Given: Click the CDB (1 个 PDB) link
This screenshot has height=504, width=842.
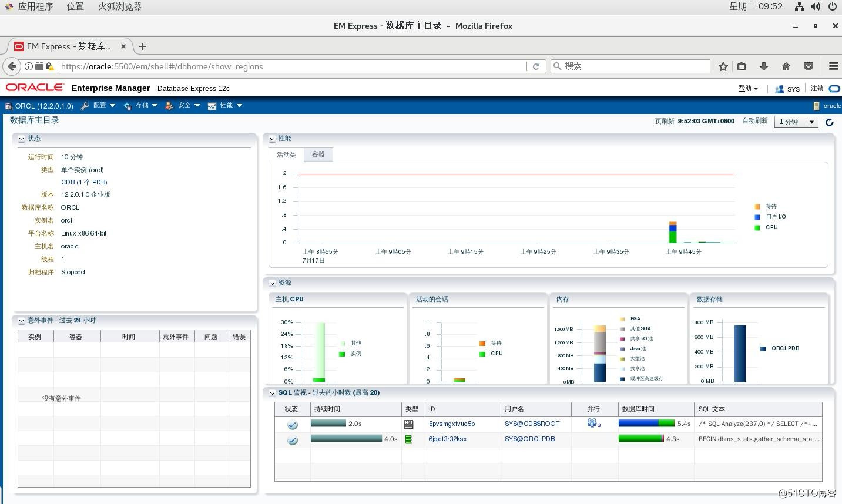Looking at the screenshot, I should 84,182.
